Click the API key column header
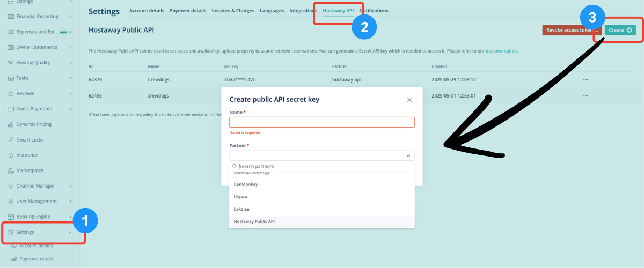 pyautogui.click(x=232, y=66)
